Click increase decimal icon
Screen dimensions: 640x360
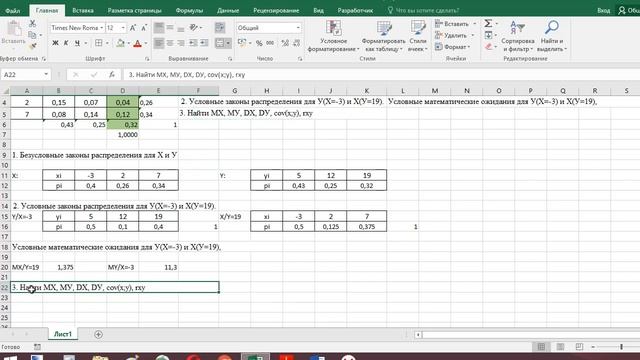[285, 43]
